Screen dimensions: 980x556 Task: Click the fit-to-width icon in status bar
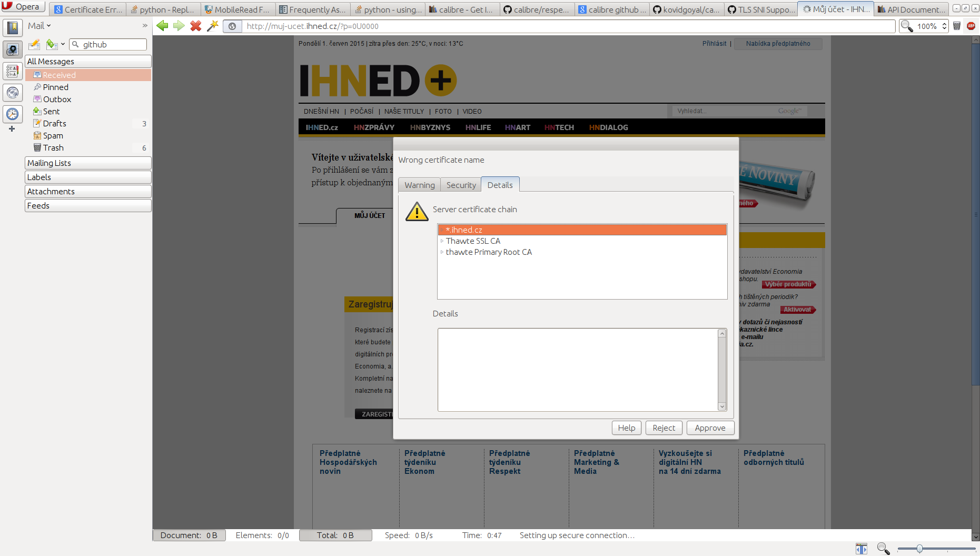coord(862,549)
